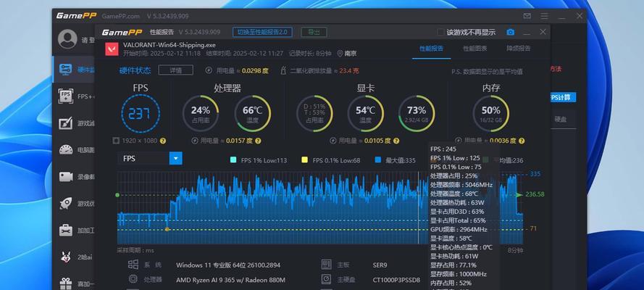
Task: Click the processor 66℃ temperature gauge
Action: click(x=253, y=113)
